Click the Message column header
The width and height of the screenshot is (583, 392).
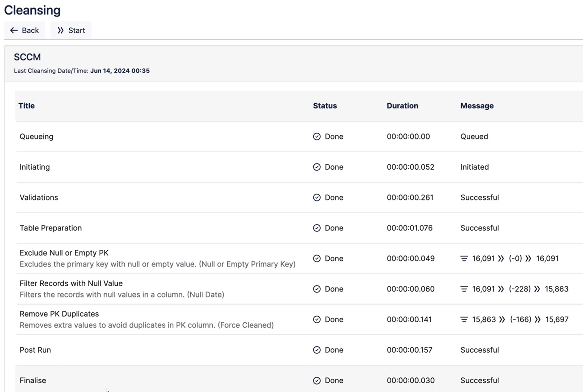[477, 106]
